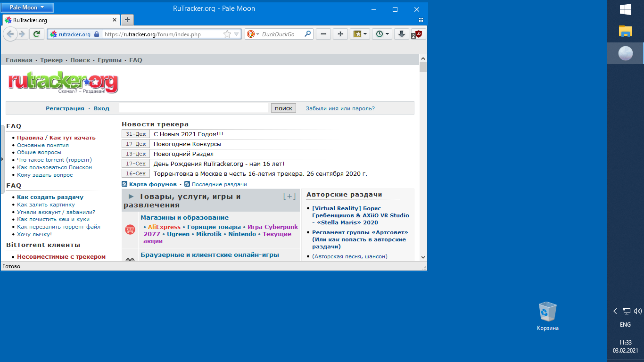Click the site search text box
The width and height of the screenshot is (644, 362).
pyautogui.click(x=193, y=108)
